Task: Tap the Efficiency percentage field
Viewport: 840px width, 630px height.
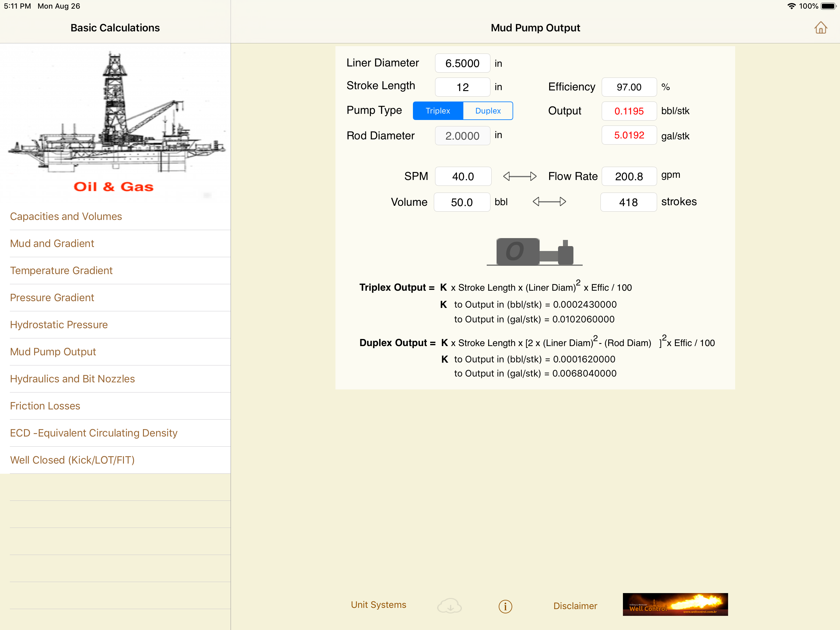Action: [629, 87]
